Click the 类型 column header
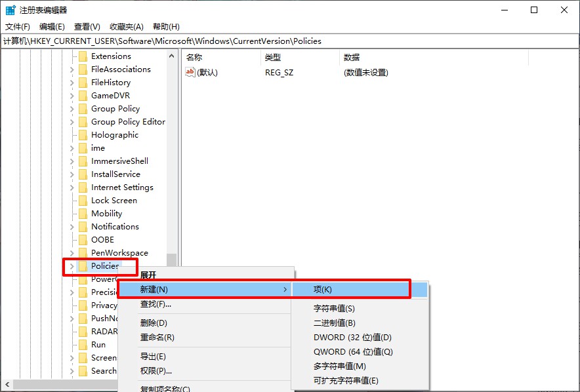This screenshot has width=580, height=392. tap(273, 58)
